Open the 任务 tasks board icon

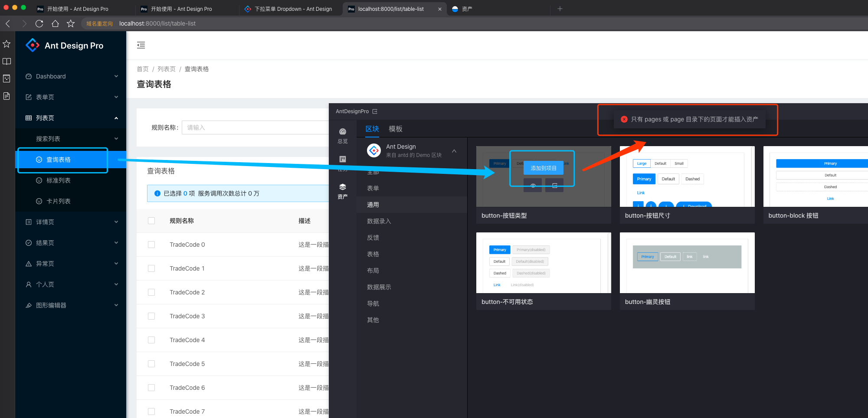point(343,159)
